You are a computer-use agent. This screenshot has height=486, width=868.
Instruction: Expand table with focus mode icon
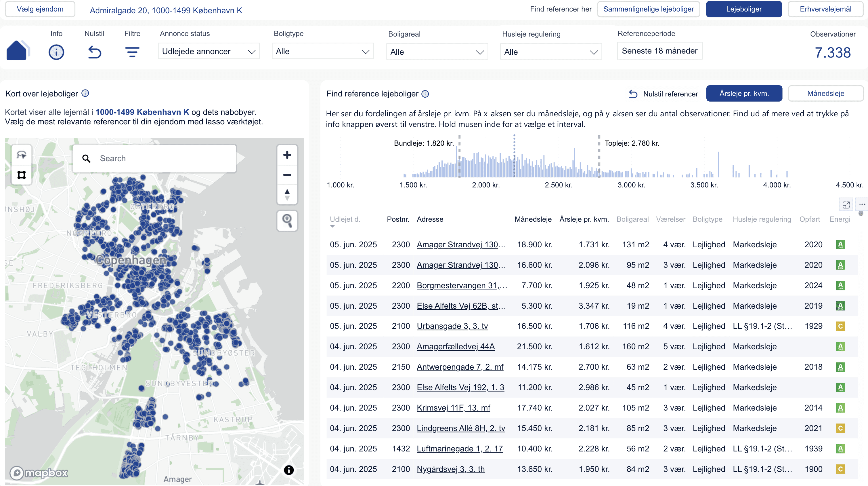(846, 205)
